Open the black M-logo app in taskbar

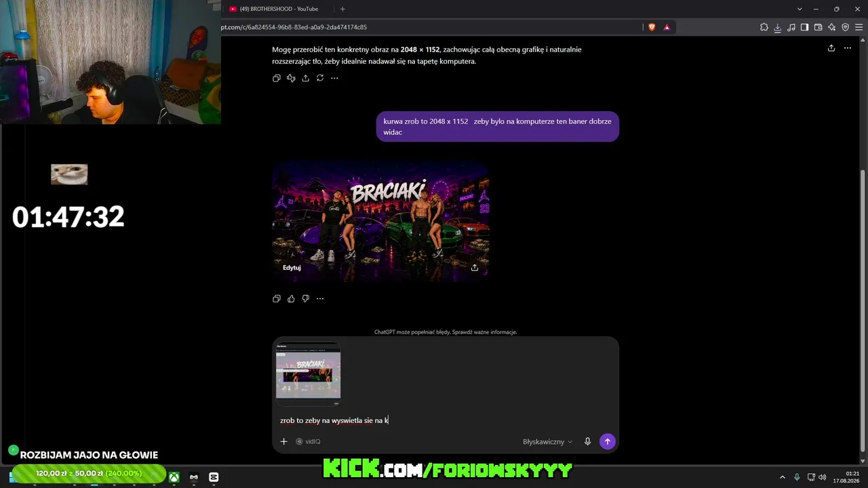194,477
